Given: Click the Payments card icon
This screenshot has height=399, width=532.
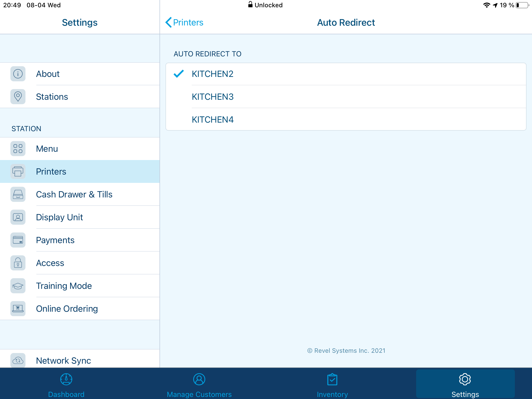Looking at the screenshot, I should [x=18, y=240].
